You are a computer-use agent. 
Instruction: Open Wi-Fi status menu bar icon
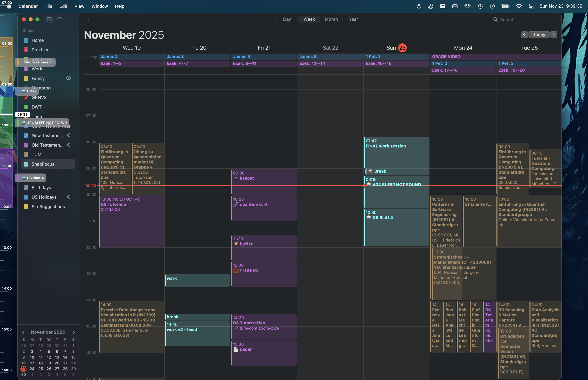[x=519, y=6]
